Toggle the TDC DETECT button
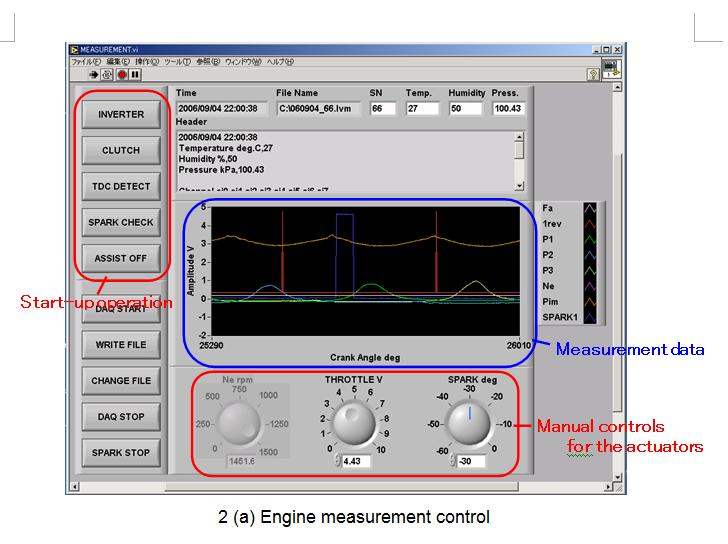728x544 pixels. 121,187
